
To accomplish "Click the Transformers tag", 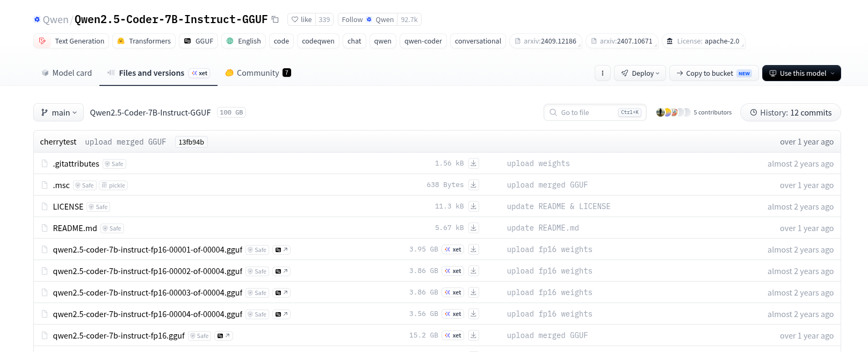I will (144, 41).
